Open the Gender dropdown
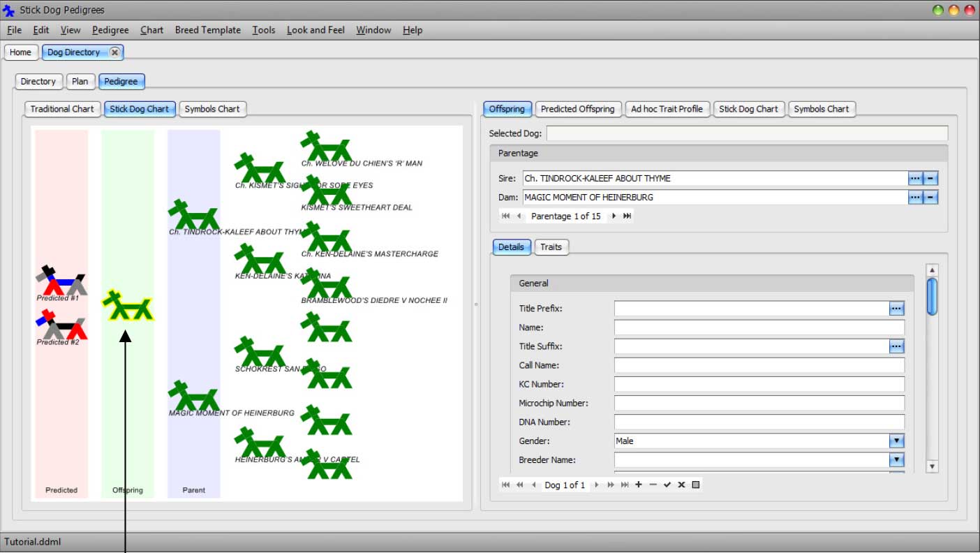This screenshot has height=553, width=980. coord(897,441)
